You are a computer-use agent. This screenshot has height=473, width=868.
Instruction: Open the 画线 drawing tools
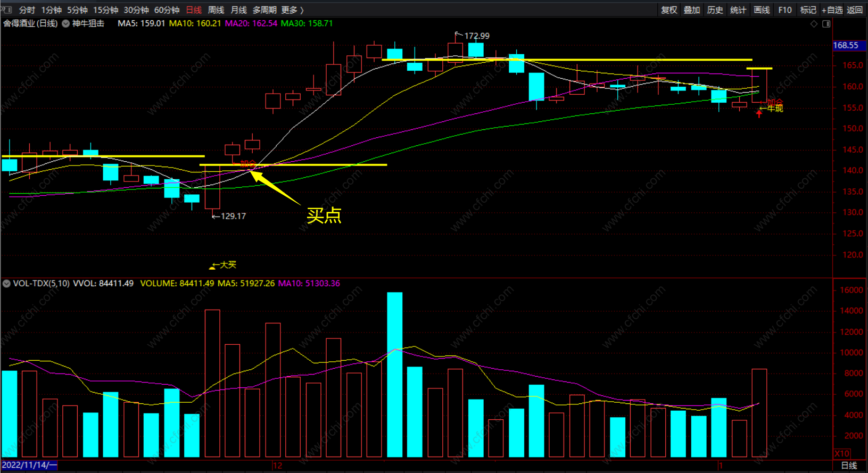click(x=762, y=10)
